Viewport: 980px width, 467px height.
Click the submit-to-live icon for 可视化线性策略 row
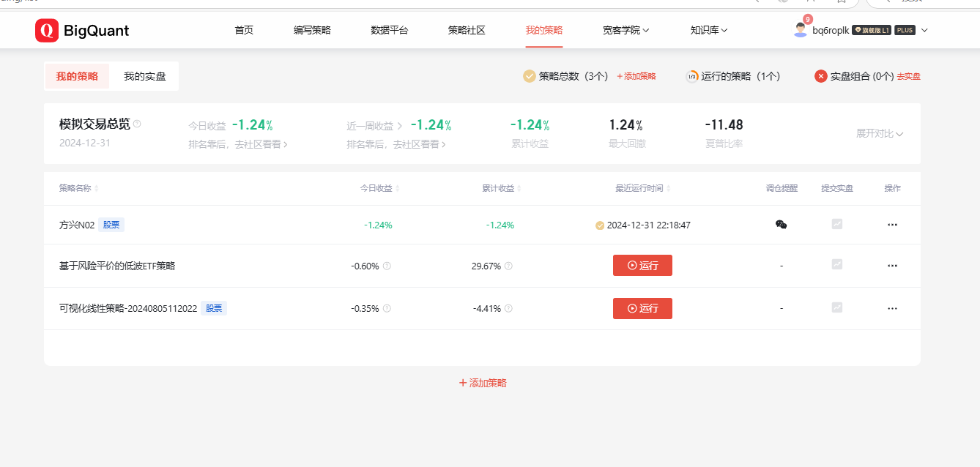coord(837,308)
